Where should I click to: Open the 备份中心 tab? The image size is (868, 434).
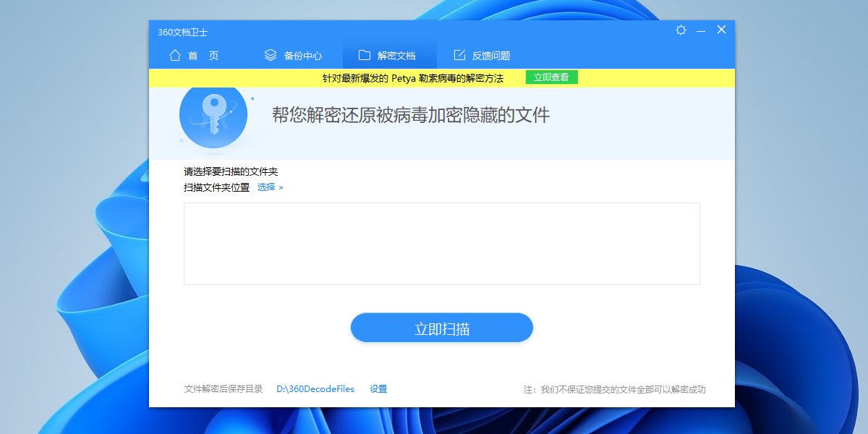coord(293,56)
